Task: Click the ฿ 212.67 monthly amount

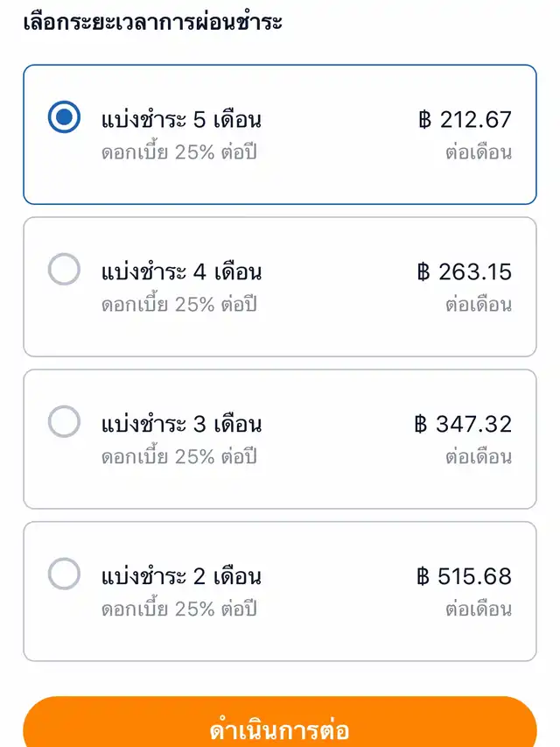Action: tap(465, 120)
